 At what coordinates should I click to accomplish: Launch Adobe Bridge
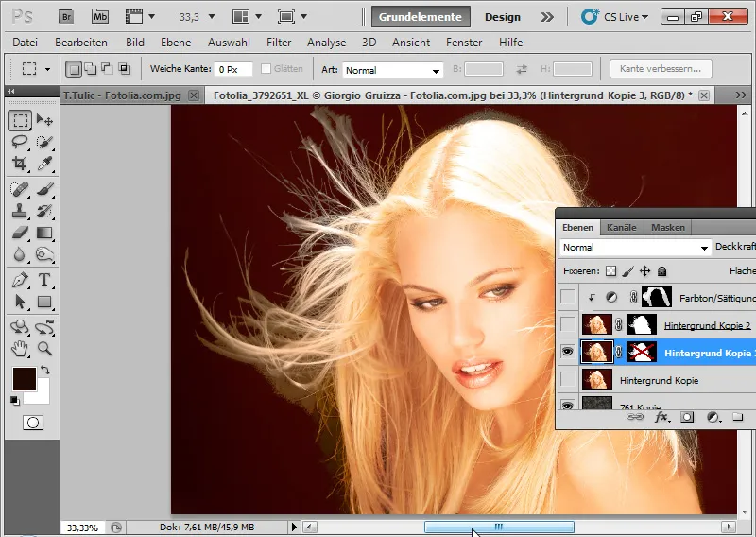tap(66, 17)
